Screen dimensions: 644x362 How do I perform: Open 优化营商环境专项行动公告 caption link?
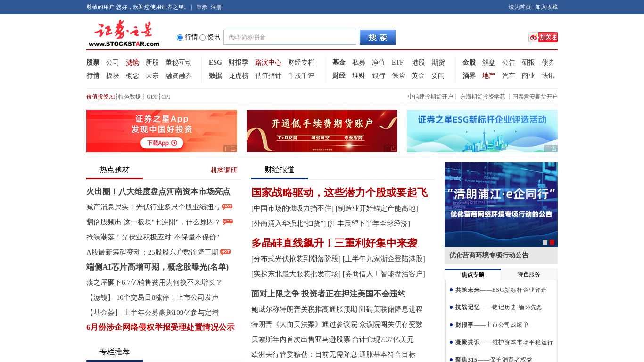(x=489, y=255)
